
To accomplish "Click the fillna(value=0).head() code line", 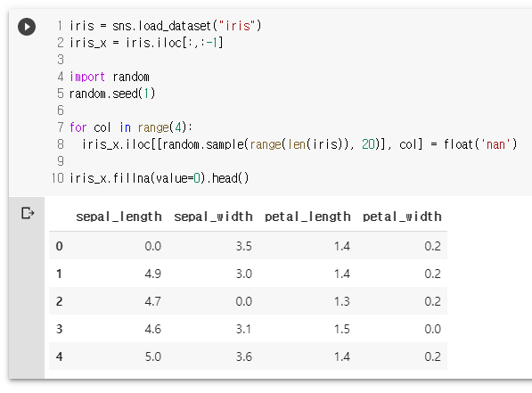I will pos(160,178).
